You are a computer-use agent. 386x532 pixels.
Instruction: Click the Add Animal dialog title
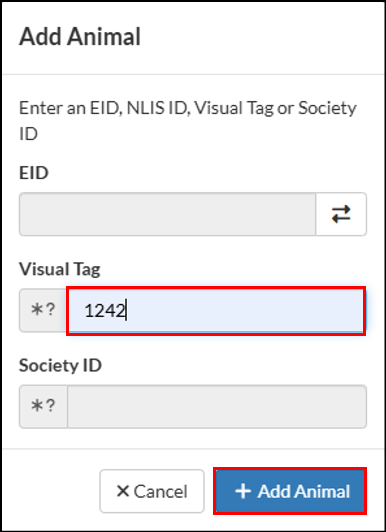coord(80,36)
